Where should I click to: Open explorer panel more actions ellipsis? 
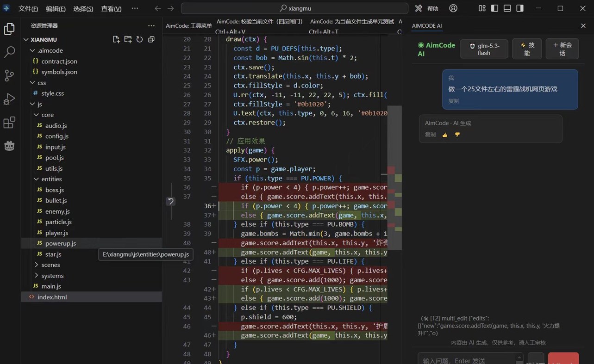[x=151, y=25]
